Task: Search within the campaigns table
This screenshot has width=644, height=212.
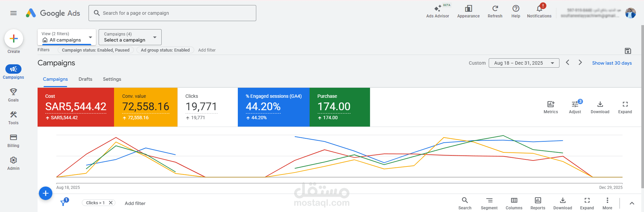Action: tap(465, 203)
